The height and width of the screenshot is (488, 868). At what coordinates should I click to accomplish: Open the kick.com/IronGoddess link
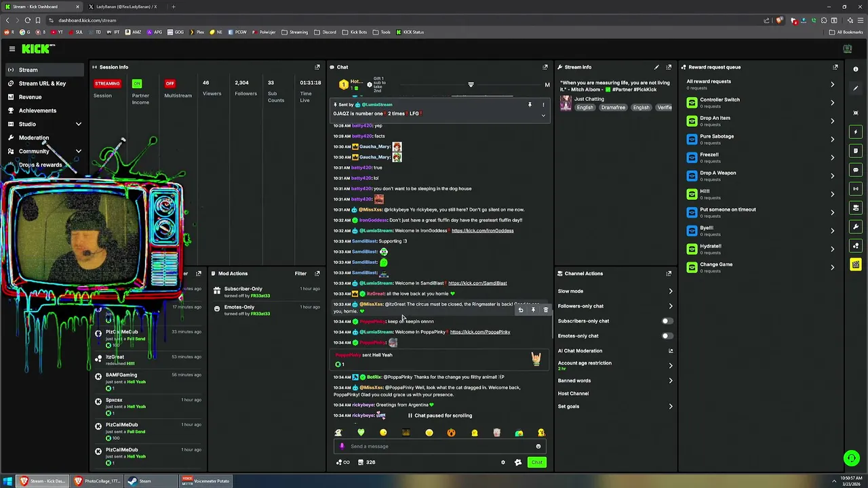point(483,230)
